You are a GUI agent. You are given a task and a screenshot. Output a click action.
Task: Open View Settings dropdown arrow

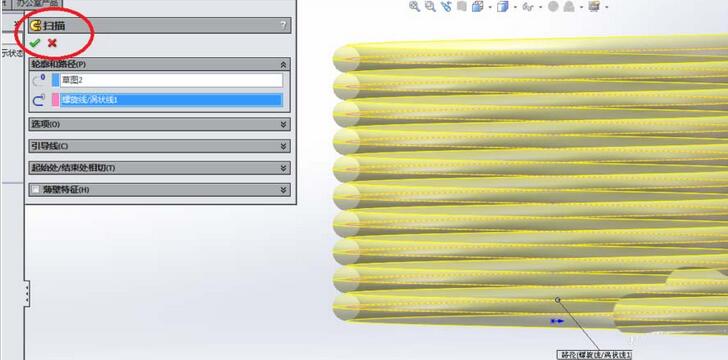[606, 7]
